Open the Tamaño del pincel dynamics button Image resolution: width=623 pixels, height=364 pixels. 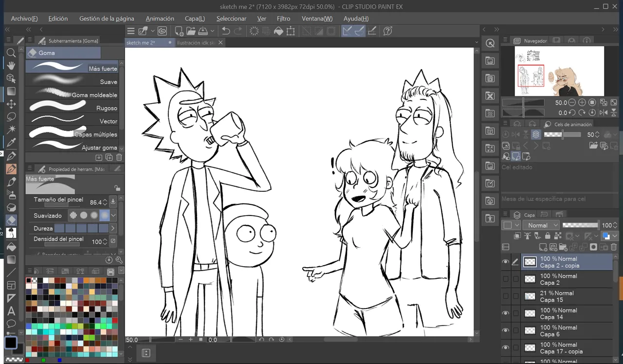(113, 202)
